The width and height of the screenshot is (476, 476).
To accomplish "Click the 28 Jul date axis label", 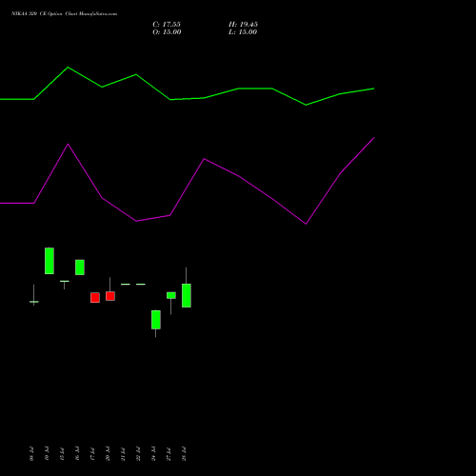I will (184, 454).
